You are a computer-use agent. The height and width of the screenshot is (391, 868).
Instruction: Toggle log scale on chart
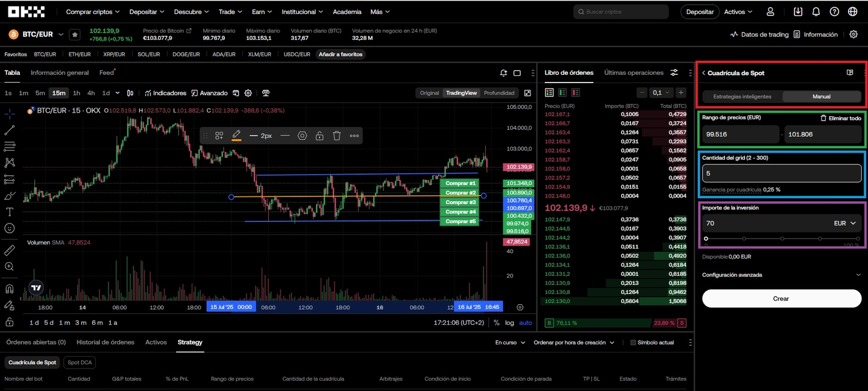[x=509, y=323]
